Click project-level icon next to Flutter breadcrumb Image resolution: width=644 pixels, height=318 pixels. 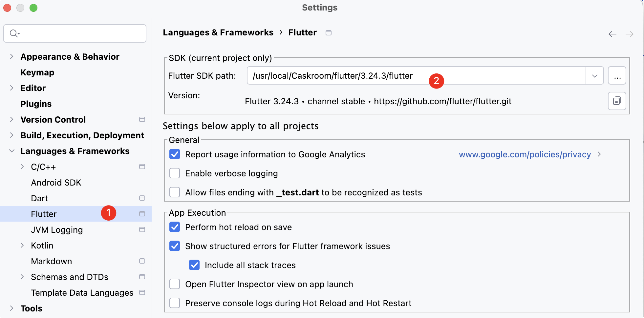click(329, 33)
